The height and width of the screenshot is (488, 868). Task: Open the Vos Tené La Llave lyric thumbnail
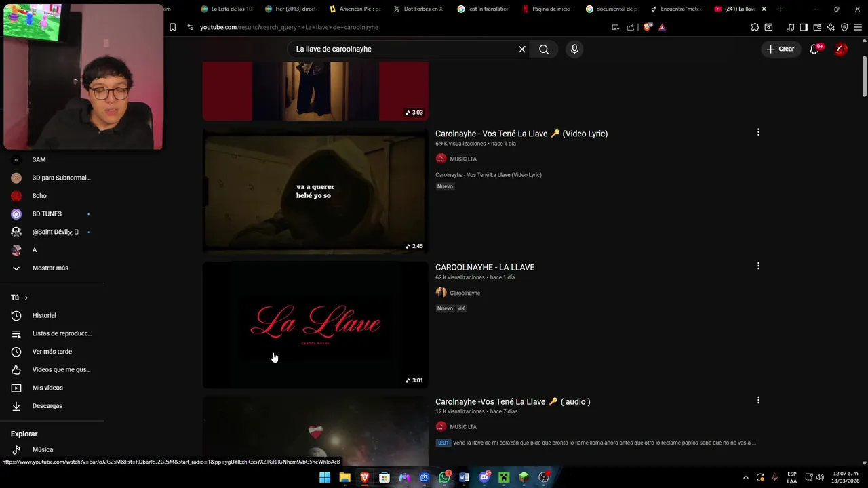(315, 191)
